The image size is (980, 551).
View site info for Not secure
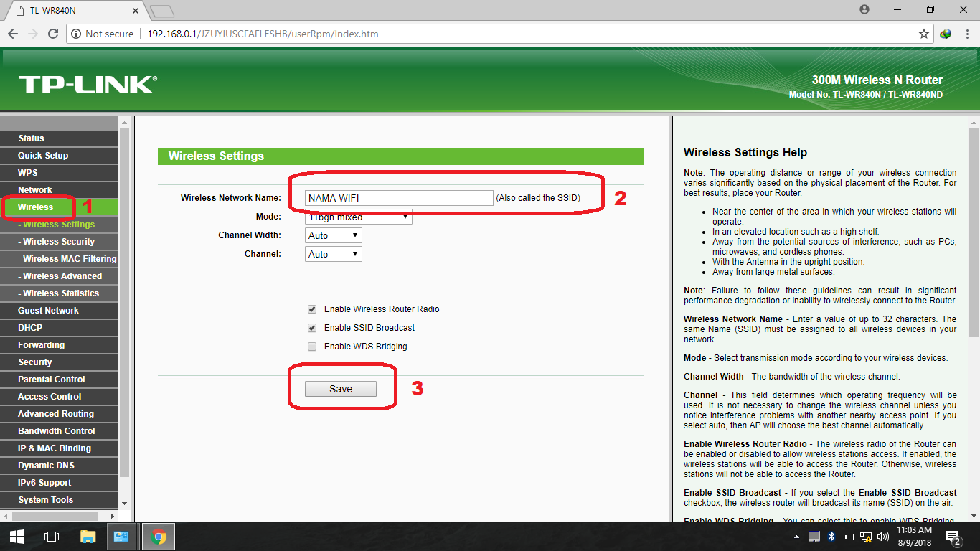(103, 34)
